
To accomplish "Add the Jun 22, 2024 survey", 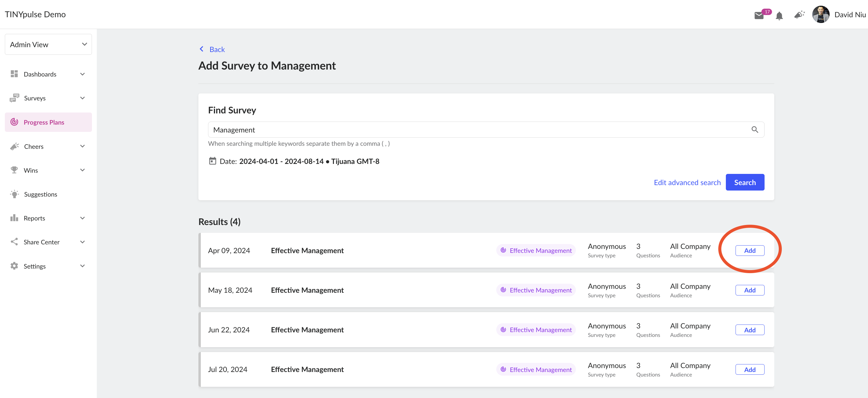I will click(x=749, y=330).
